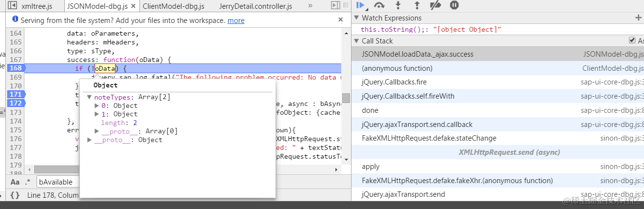Show more source tabs via » icon

click(x=311, y=6)
